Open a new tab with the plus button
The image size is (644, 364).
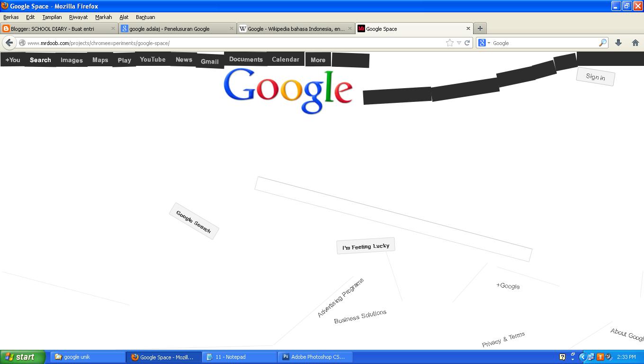point(480,28)
